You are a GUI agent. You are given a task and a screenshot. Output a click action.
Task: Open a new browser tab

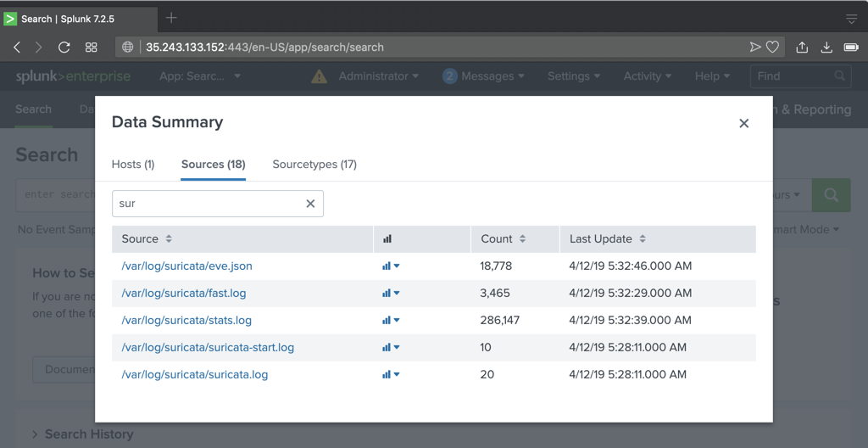171,18
